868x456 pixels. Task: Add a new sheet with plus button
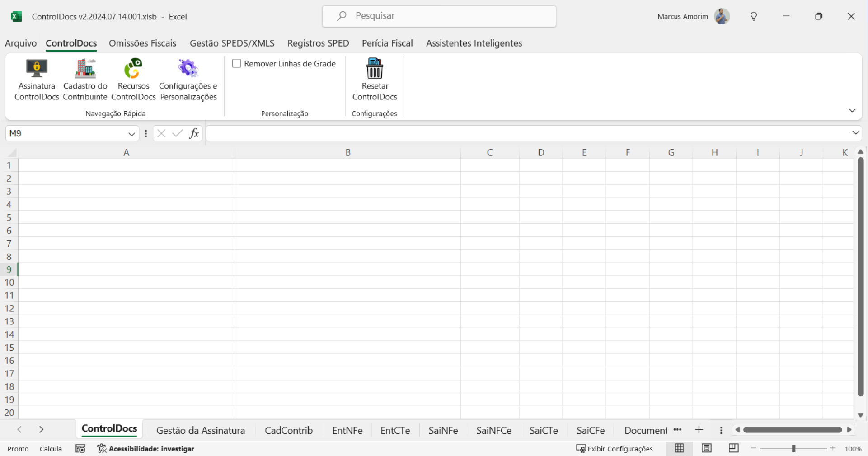[699, 430]
